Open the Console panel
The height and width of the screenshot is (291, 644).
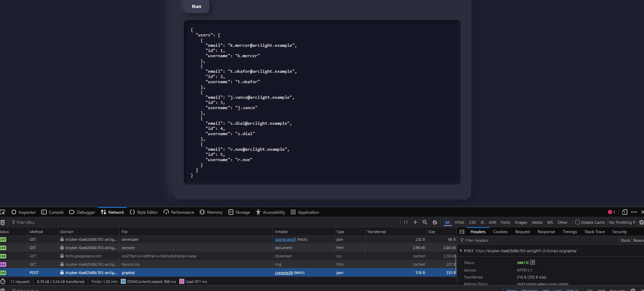coord(53,212)
